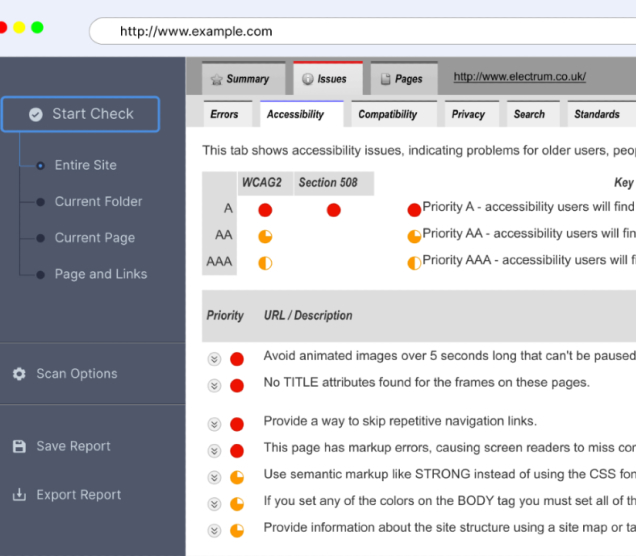Open Scan Options gear icon

[19, 374]
